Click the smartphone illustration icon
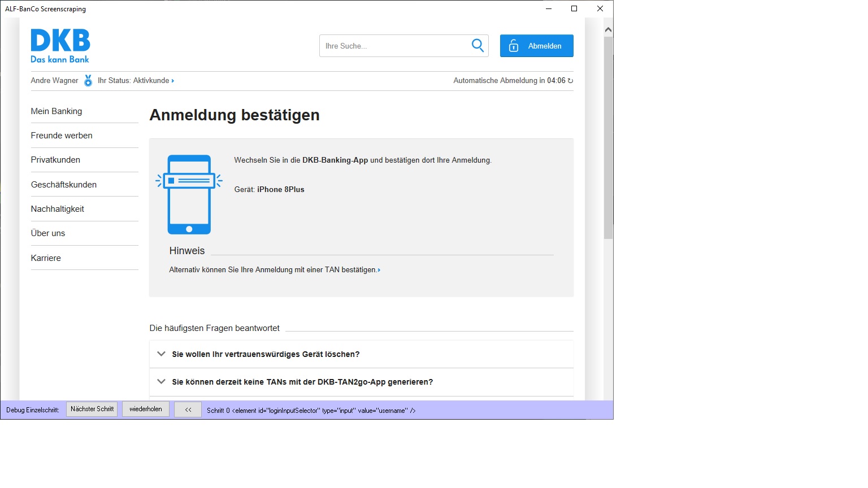This screenshot has height=488, width=868. point(189,194)
